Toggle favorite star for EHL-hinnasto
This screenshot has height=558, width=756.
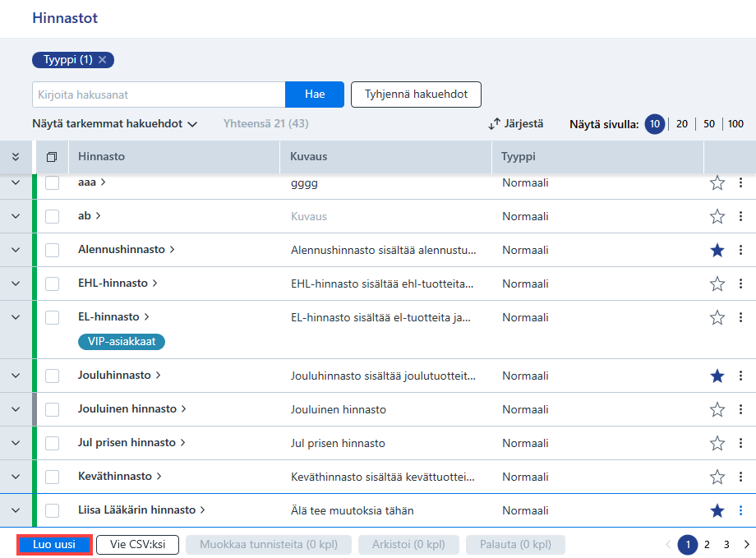[717, 284]
